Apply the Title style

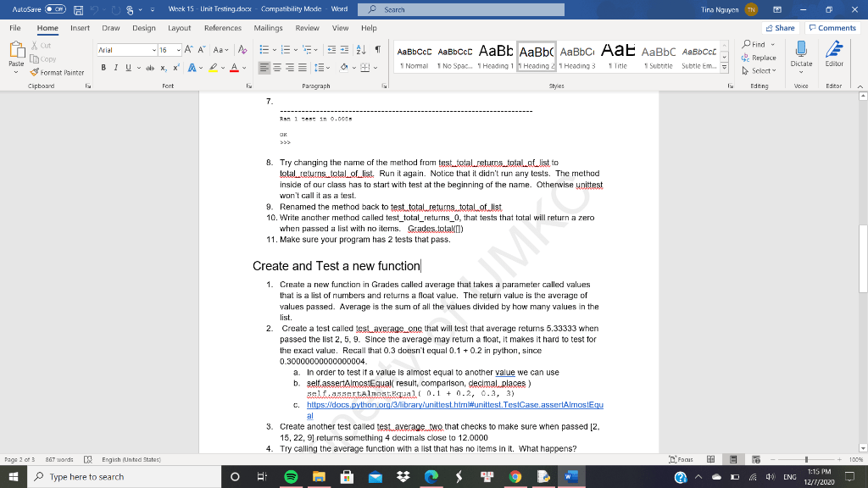pyautogui.click(x=618, y=57)
